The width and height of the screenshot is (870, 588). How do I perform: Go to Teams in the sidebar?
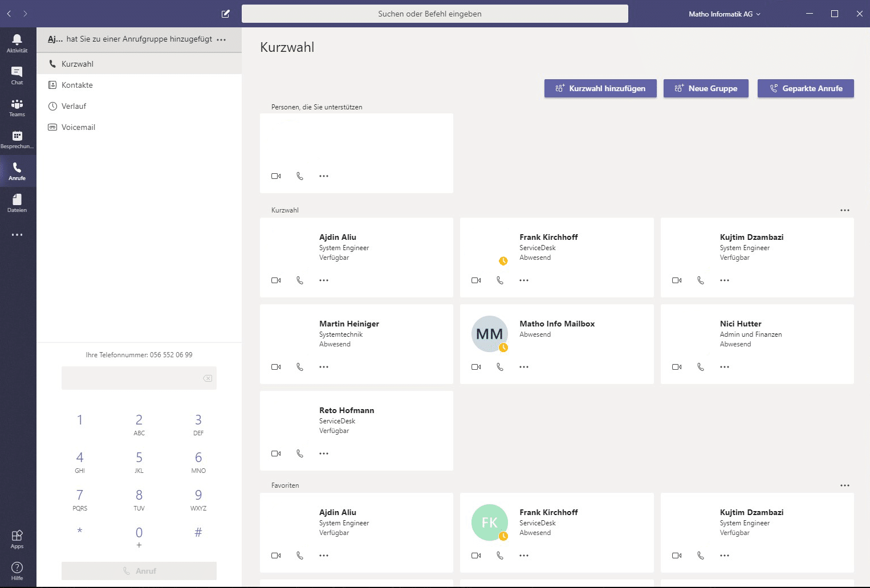pos(17,107)
